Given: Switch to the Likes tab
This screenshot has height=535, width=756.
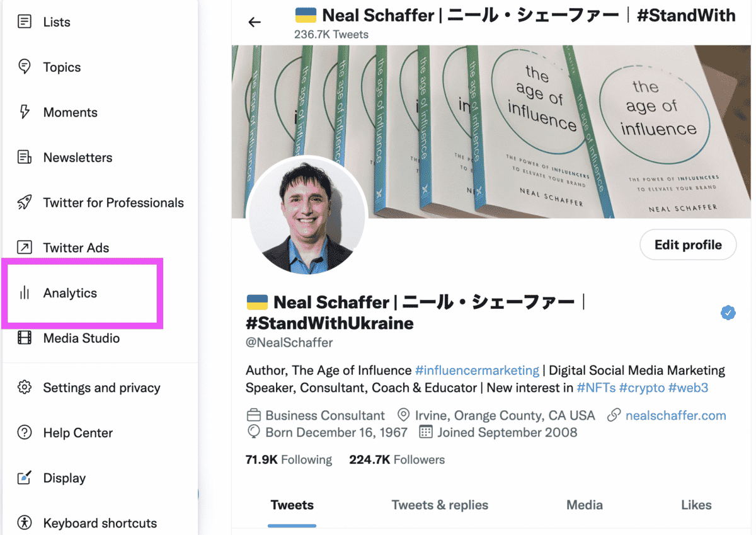Looking at the screenshot, I should (x=696, y=505).
